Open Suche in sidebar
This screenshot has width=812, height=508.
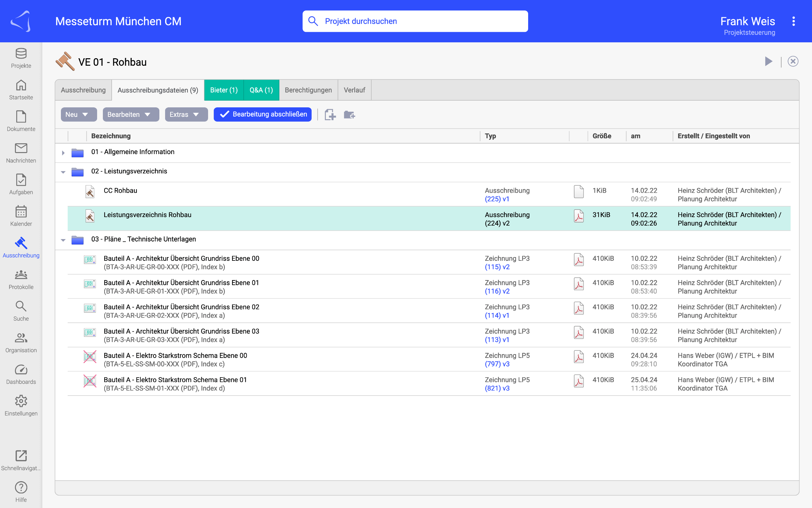[x=21, y=311]
